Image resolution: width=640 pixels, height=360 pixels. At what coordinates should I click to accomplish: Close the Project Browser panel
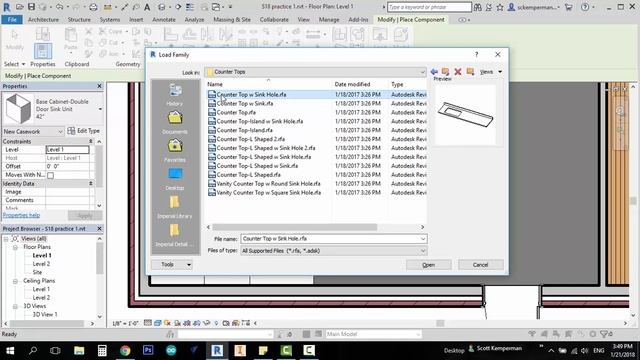pyautogui.click(x=99, y=229)
